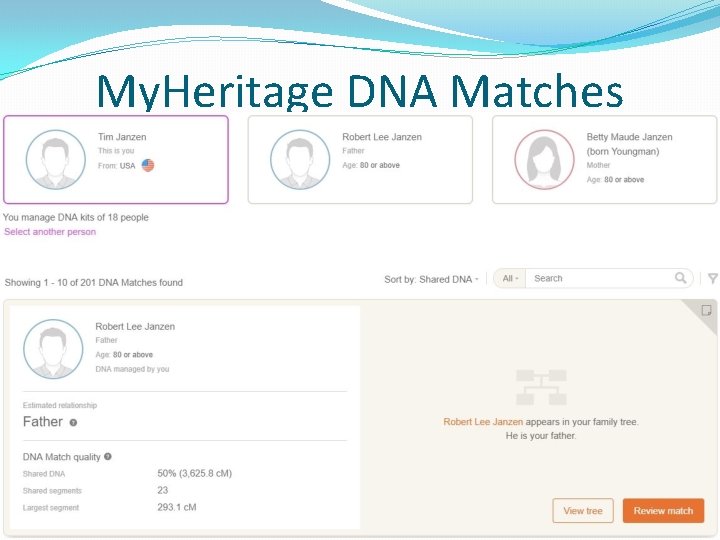Click the View tree button
Viewport: 720px width, 540px height.
coord(583,511)
